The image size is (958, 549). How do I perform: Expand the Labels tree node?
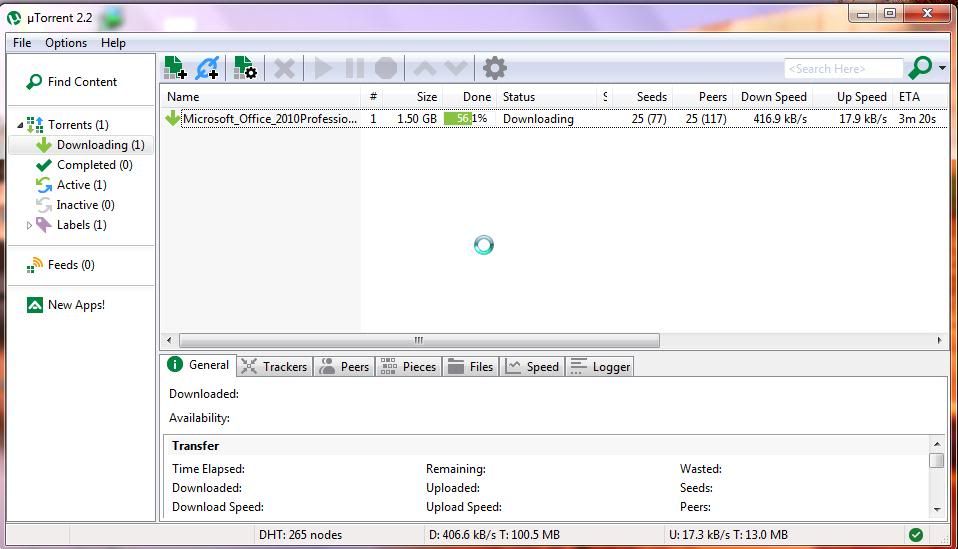point(29,226)
